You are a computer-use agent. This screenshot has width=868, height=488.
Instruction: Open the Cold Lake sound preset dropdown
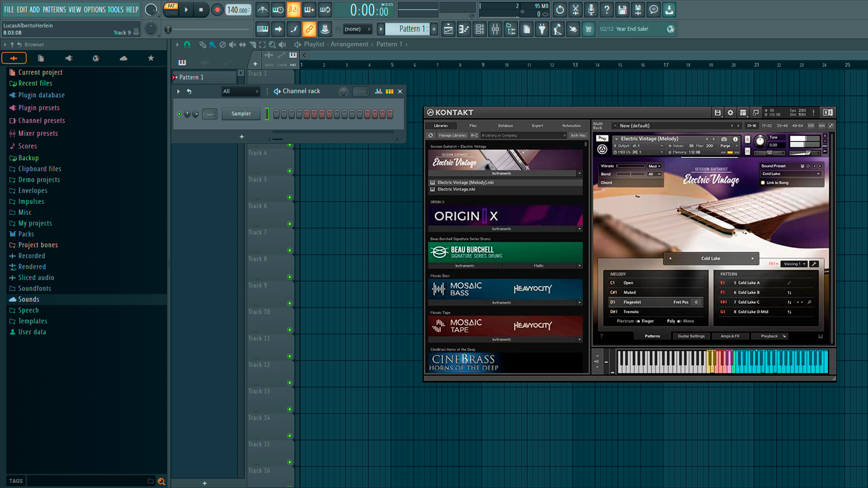[x=791, y=174]
